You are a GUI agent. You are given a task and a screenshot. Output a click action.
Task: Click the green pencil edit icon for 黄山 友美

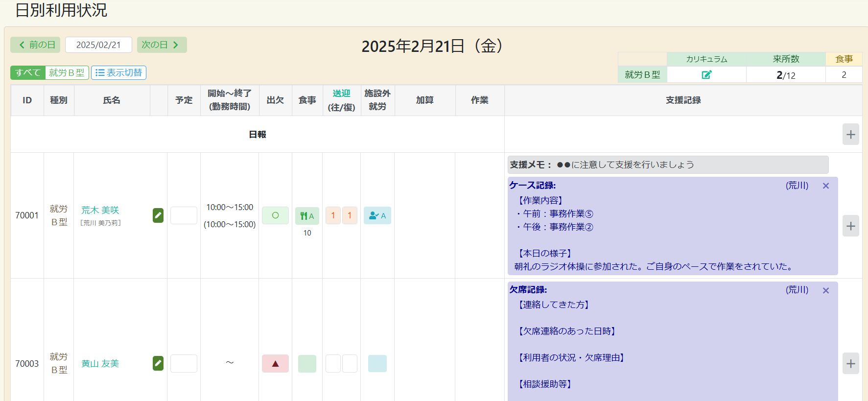(158, 363)
